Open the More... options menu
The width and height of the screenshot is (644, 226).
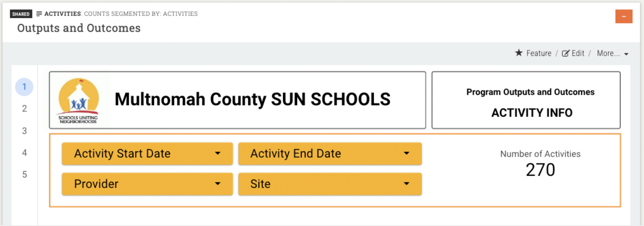point(612,53)
